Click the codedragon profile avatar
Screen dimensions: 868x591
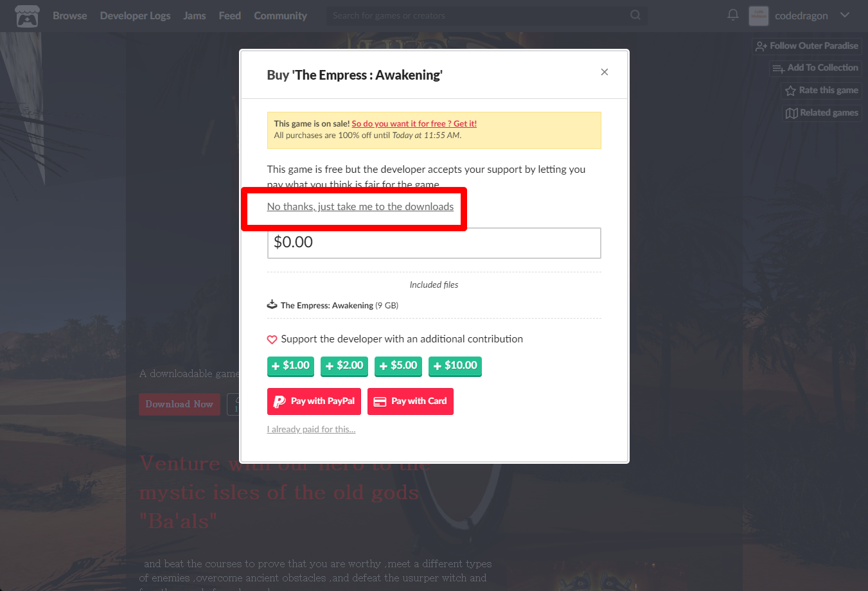(x=759, y=15)
